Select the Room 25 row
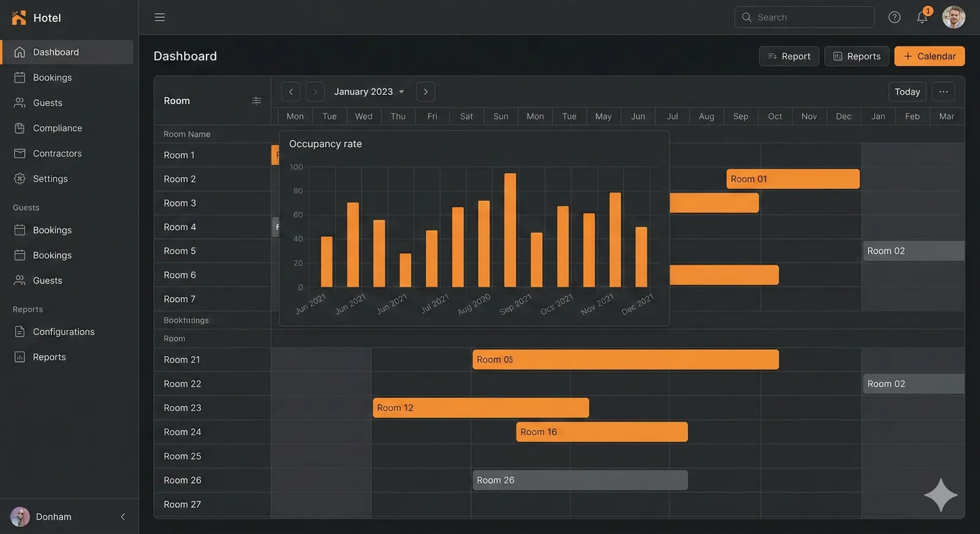Image resolution: width=980 pixels, height=534 pixels. [213, 456]
